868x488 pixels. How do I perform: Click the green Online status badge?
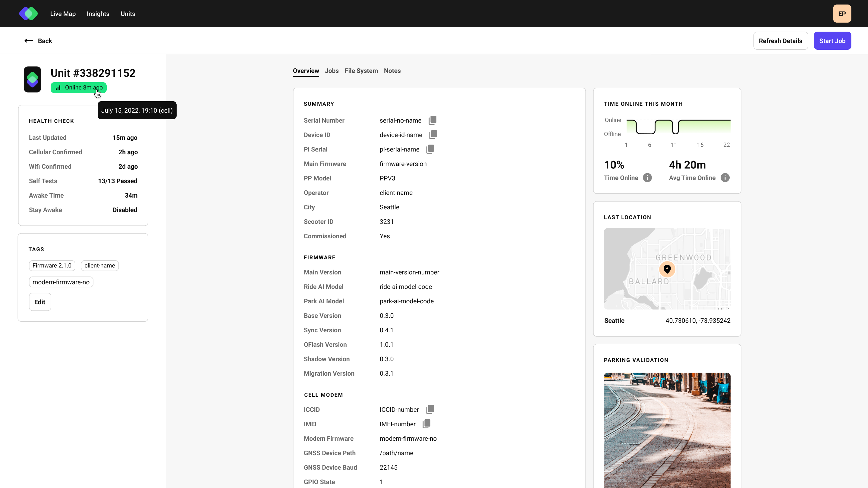[78, 88]
